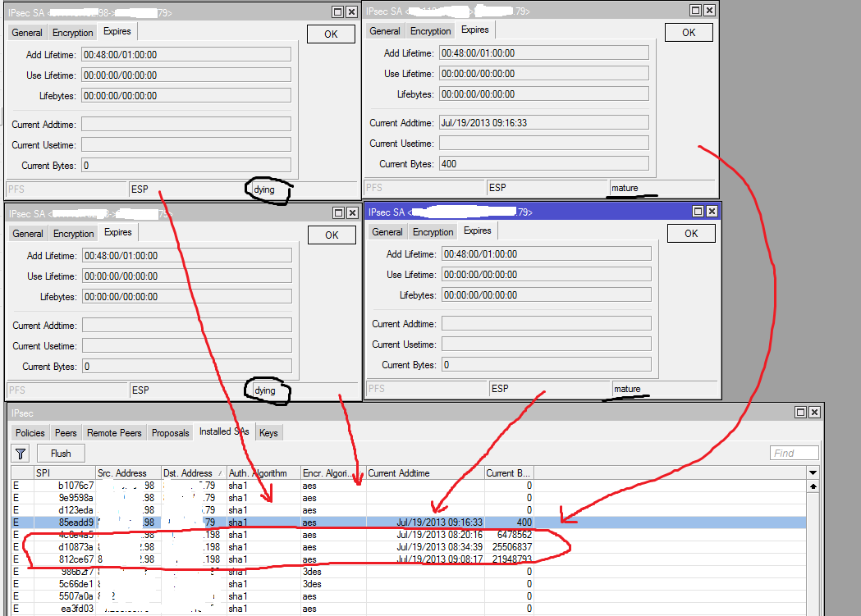Sort table by Dst. Address column header
Image resolution: width=861 pixels, height=616 pixels.
coord(194,472)
